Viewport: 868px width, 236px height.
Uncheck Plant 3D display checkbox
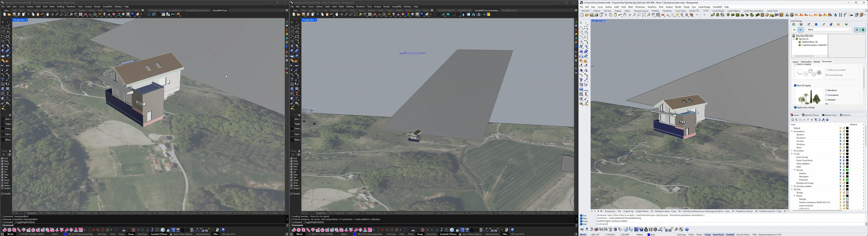795,86
